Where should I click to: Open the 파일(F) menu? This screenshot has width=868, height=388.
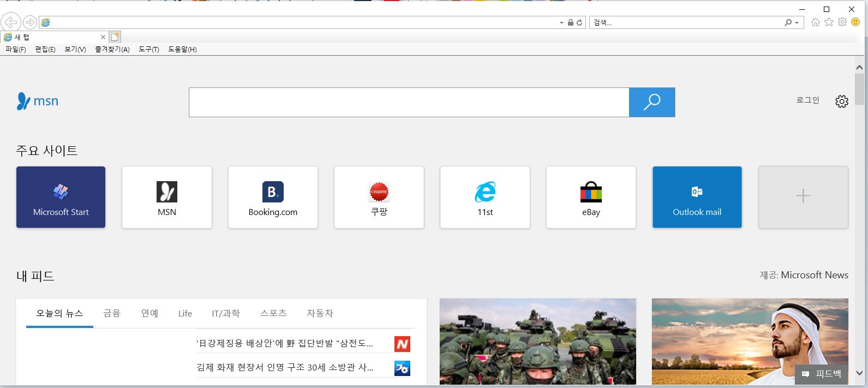tap(16, 49)
